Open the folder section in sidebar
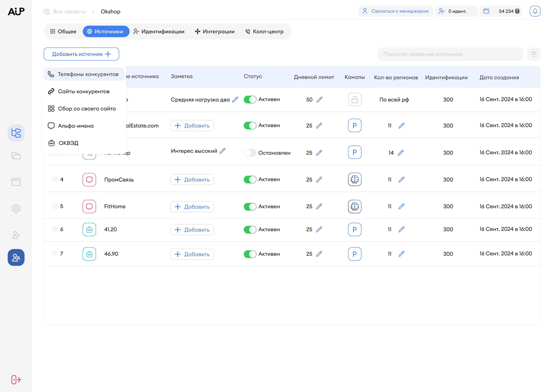The image size is (552, 392). click(16, 156)
